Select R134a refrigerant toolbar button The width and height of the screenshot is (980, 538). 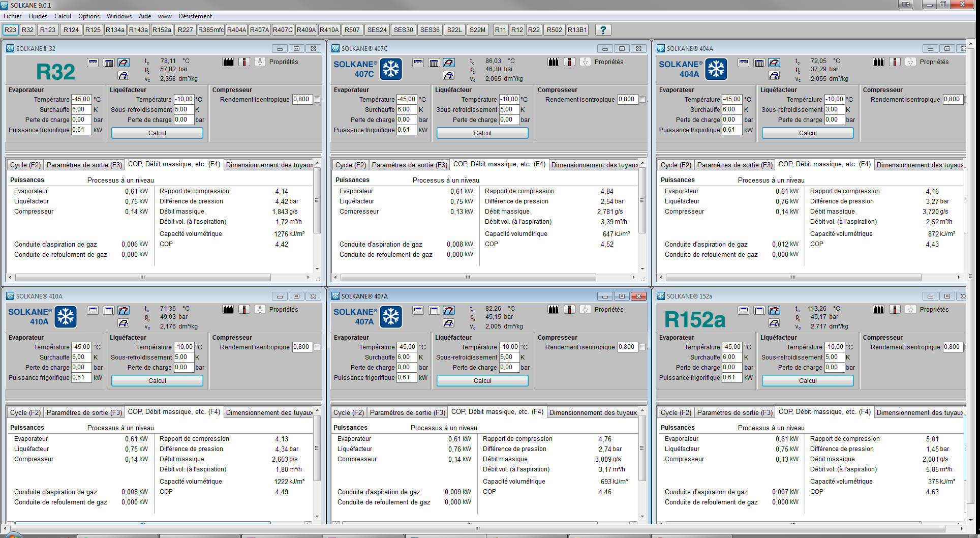tap(115, 30)
